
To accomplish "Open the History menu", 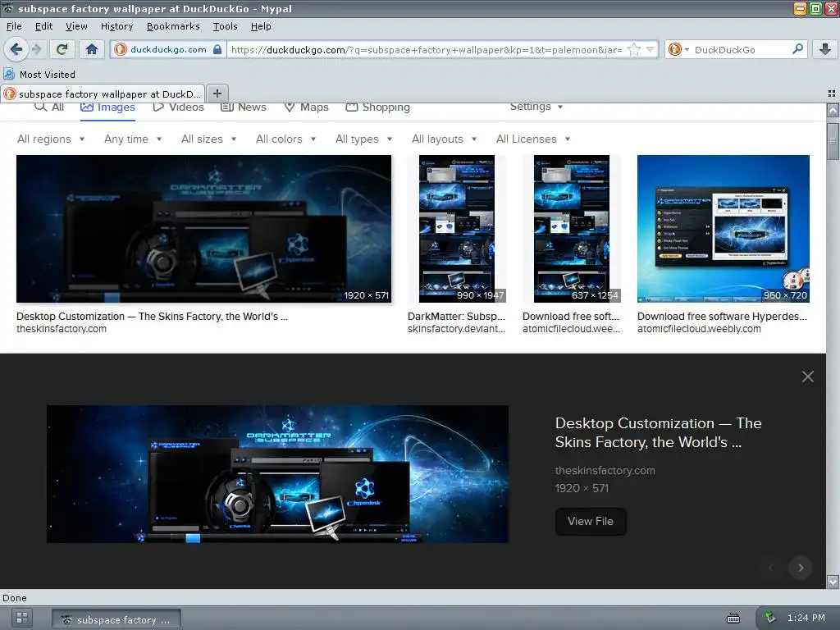I will (x=116, y=26).
